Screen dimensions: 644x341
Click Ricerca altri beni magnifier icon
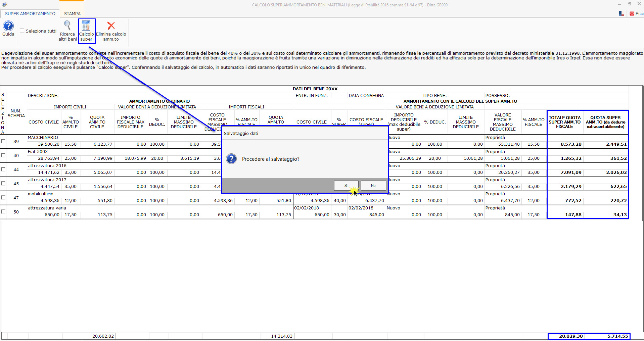pos(67,26)
